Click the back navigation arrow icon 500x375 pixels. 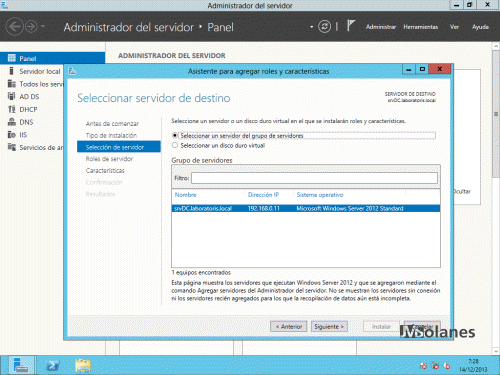pos(15,26)
